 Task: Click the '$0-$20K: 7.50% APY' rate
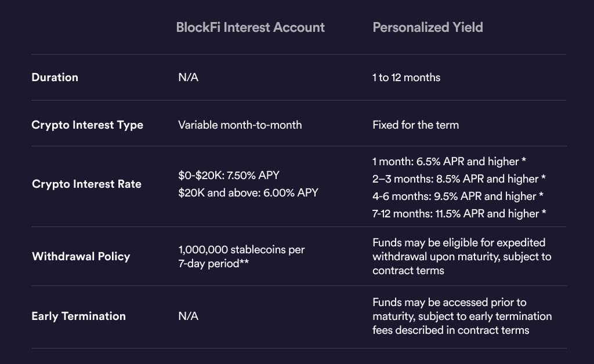[x=229, y=176]
